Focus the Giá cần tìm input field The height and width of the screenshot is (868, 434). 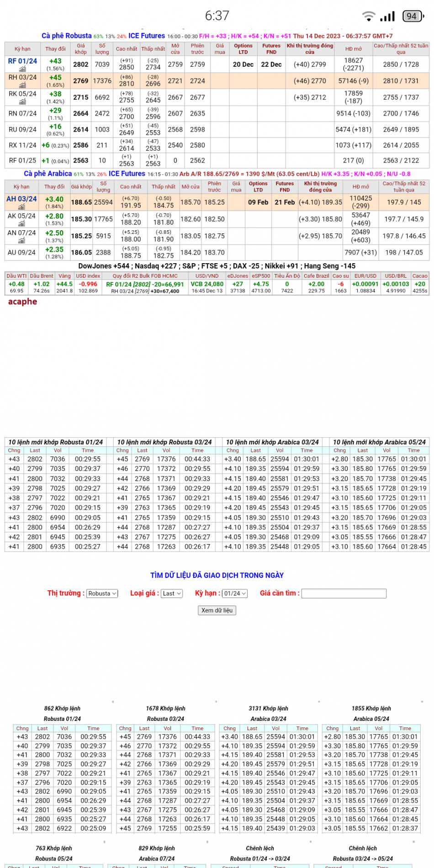344,593
